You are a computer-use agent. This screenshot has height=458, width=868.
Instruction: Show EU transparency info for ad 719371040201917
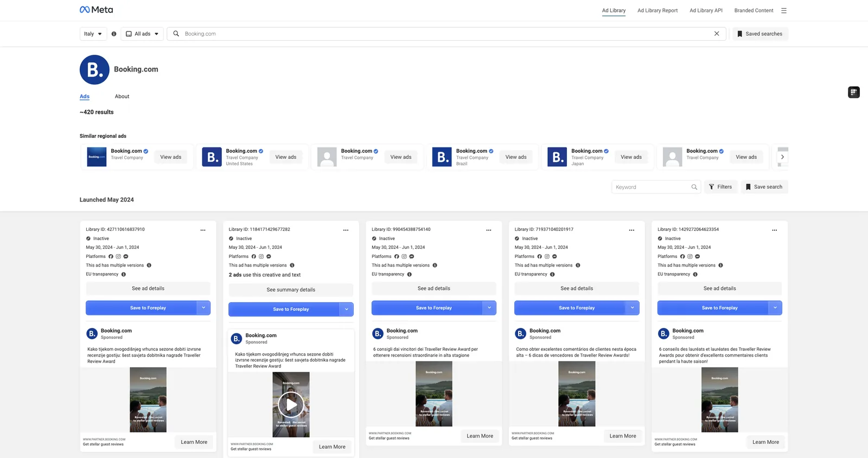[552, 274]
